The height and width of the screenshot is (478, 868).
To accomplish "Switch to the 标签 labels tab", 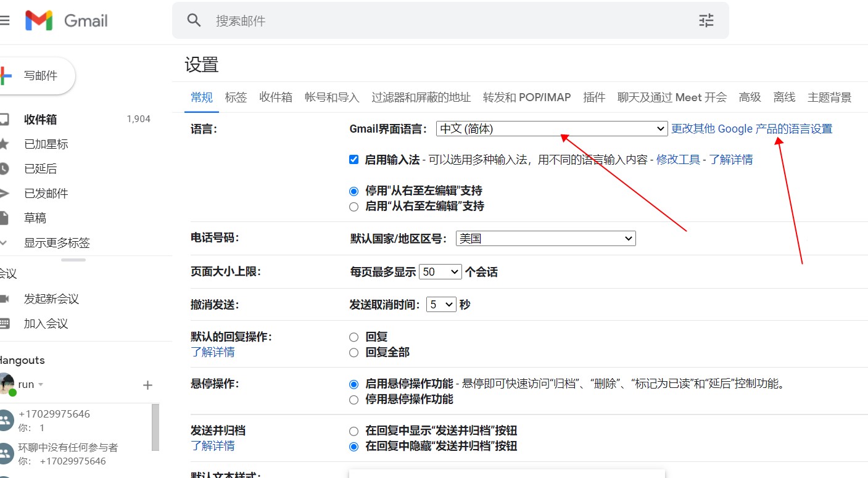I will (236, 97).
